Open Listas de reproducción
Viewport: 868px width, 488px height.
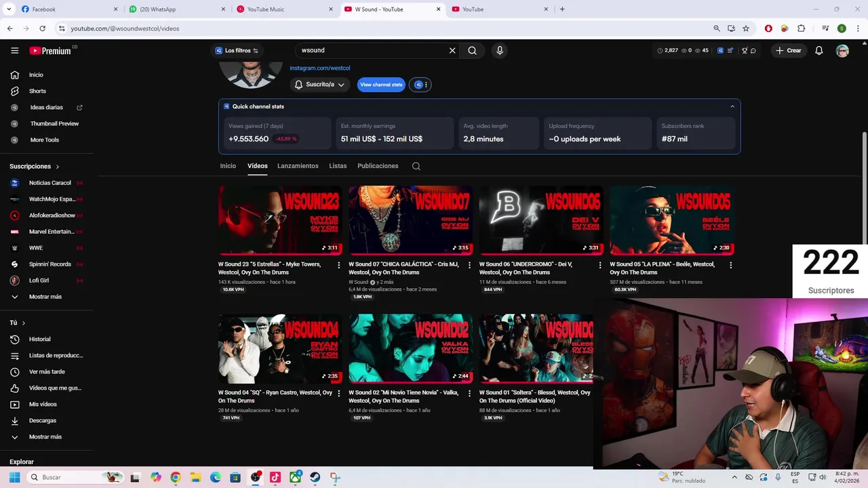pyautogui.click(x=46, y=355)
